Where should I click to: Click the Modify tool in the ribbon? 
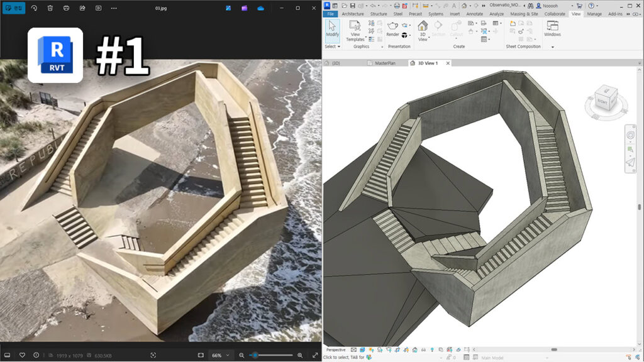[332, 28]
